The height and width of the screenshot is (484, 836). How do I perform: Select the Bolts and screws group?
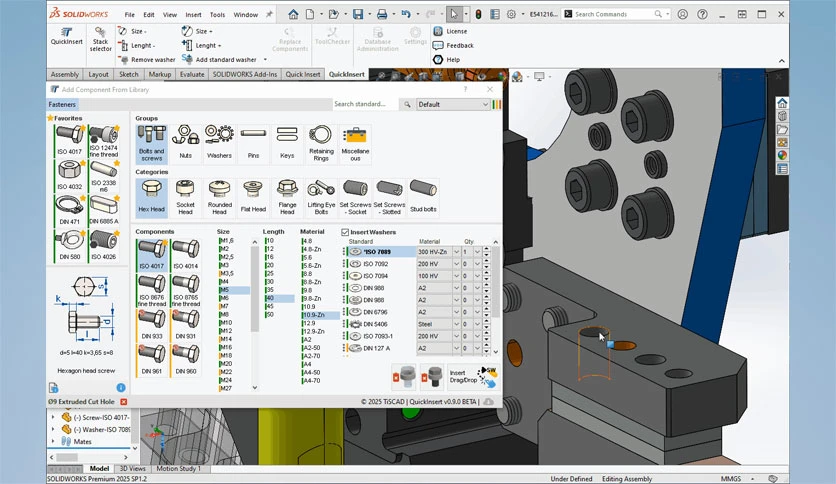point(151,143)
